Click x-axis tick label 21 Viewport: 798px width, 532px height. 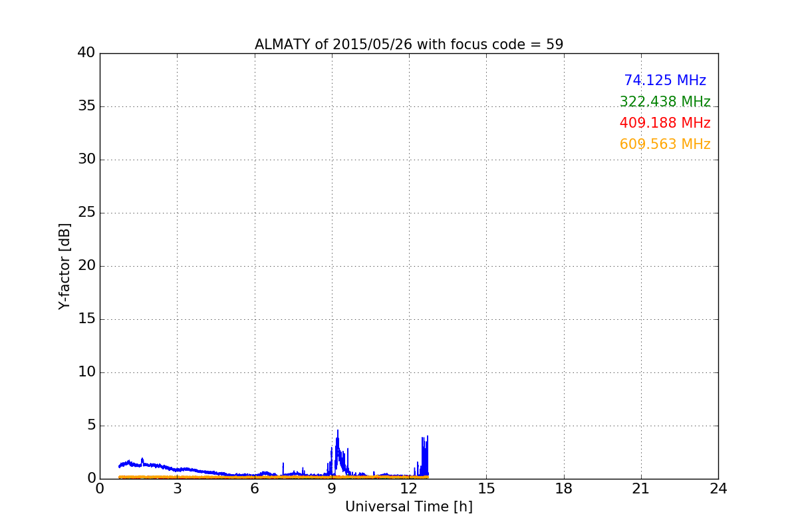[641, 489]
